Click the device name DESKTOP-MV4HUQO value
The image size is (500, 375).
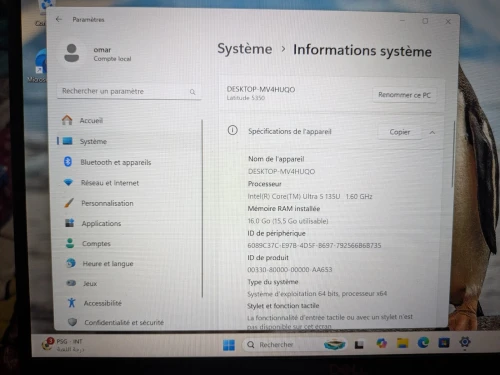pos(281,171)
